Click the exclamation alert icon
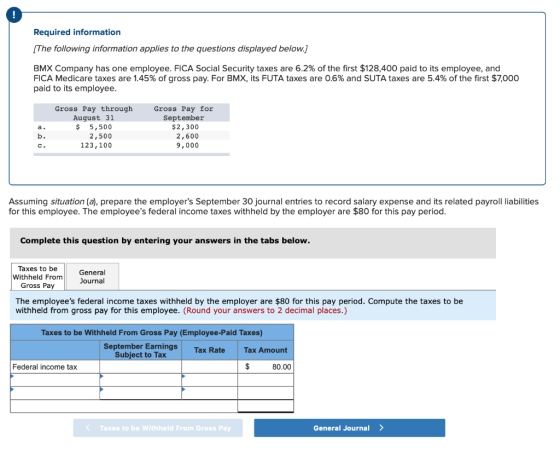Viewport: 560px width, 450px height. (14, 15)
